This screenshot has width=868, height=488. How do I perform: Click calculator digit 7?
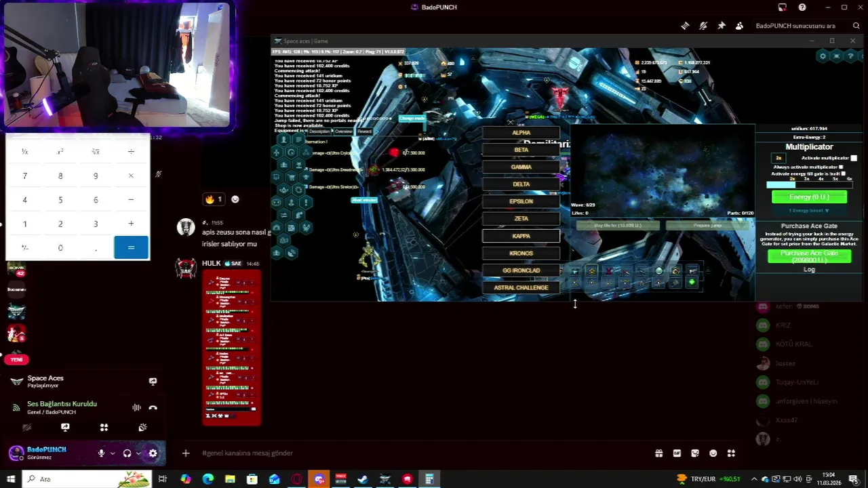(24, 176)
